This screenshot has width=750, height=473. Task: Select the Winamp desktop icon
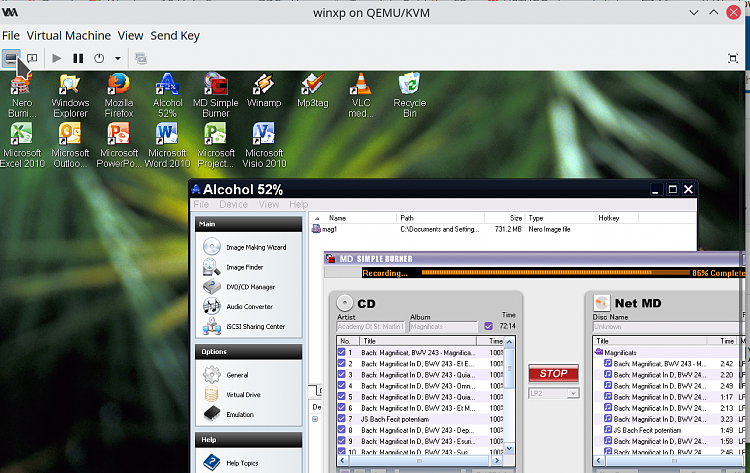264,90
